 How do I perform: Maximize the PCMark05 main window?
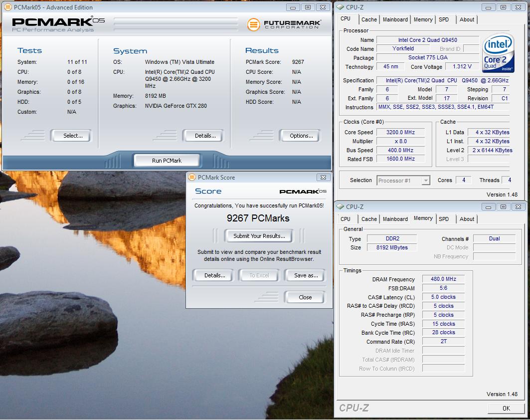tap(308, 7)
